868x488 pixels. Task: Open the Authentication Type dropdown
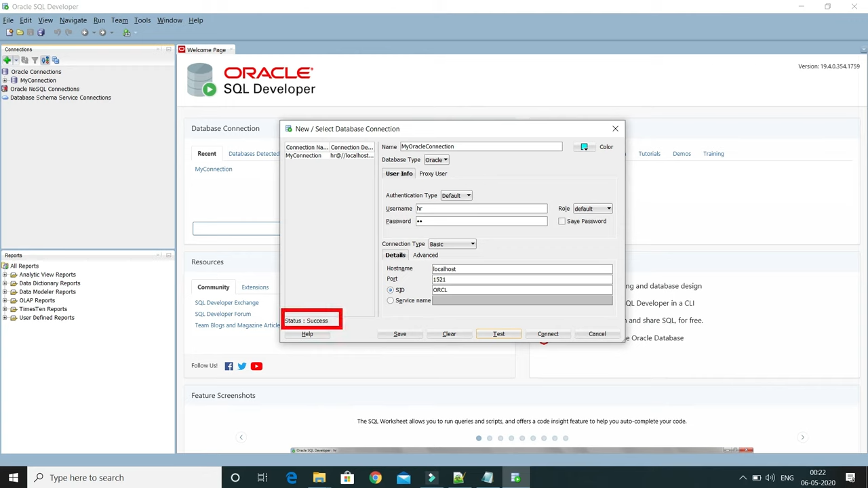456,195
